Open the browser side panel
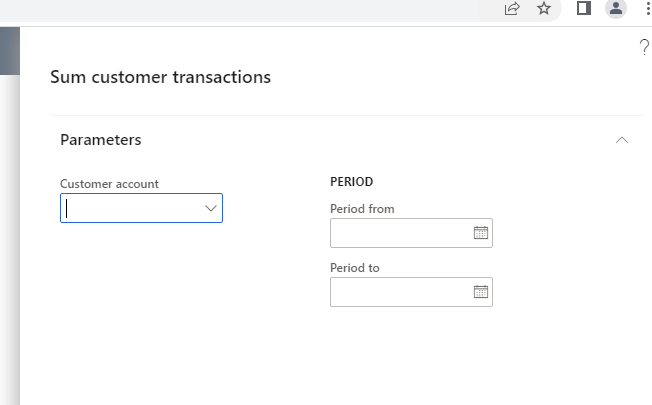 pyautogui.click(x=584, y=8)
